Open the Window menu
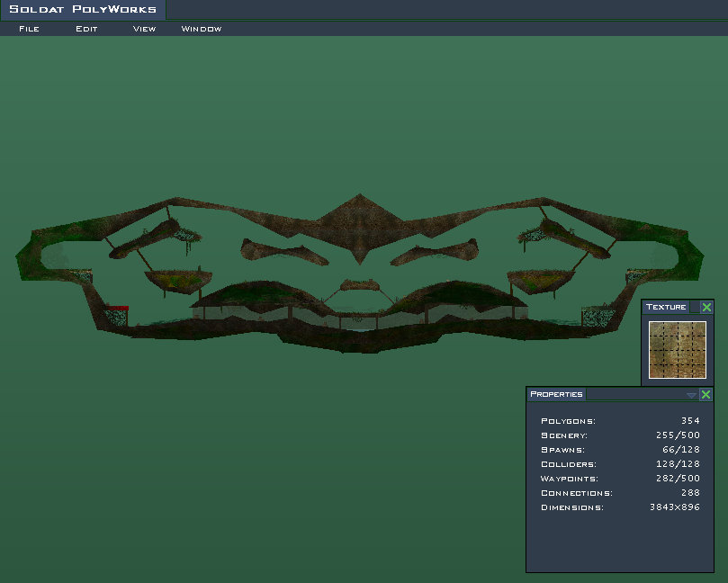This screenshot has height=583, width=728. coord(201,29)
